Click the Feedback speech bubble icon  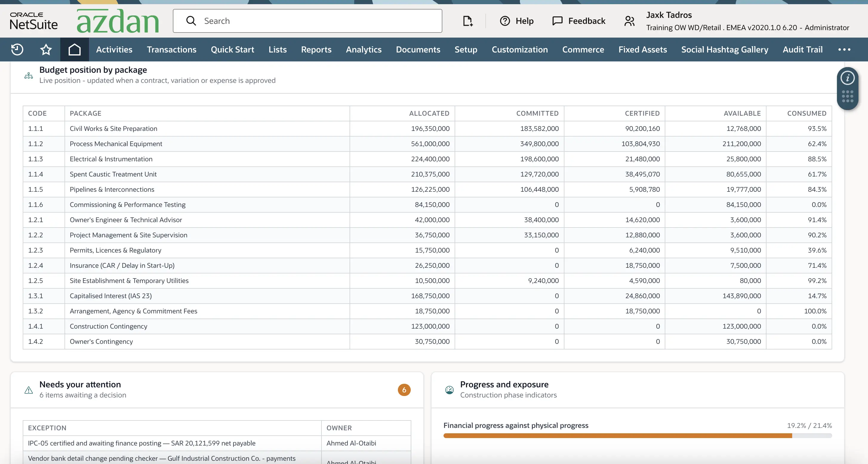557,21
